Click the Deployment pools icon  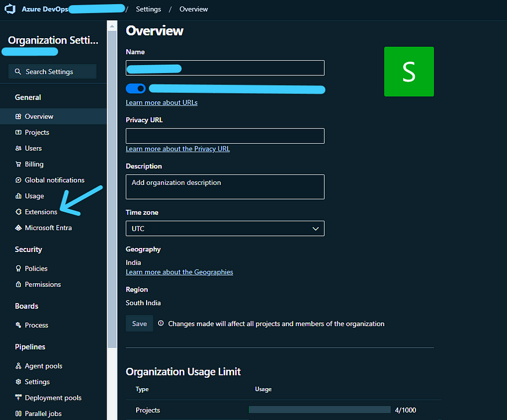click(18, 397)
